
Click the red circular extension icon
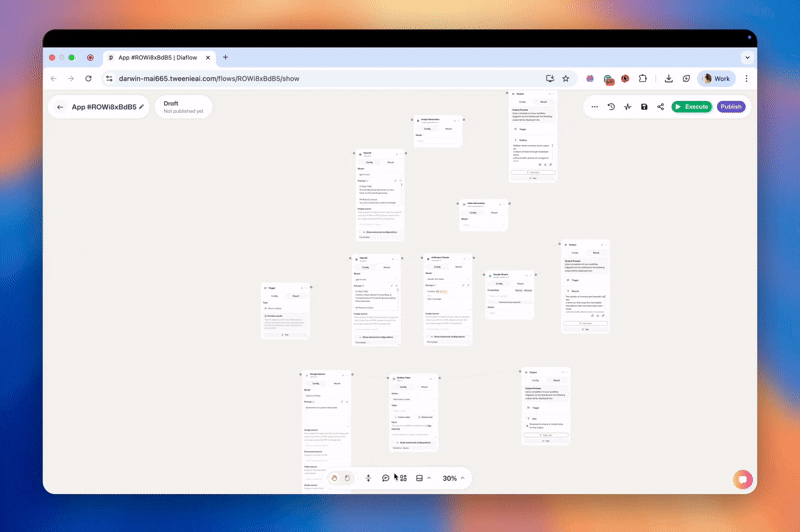point(625,79)
